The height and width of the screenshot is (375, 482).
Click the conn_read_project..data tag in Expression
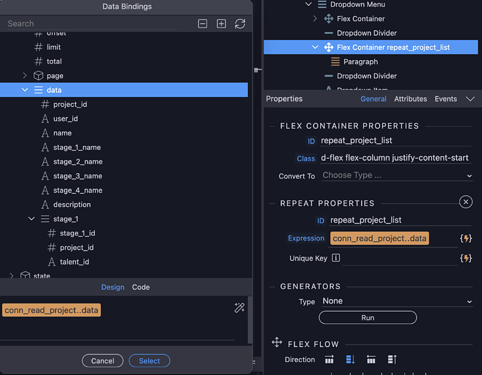tap(379, 238)
